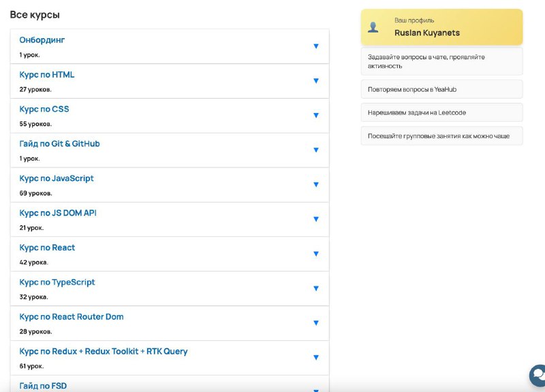Select the Повторяем вопросы в YeaHub tip

tap(441, 89)
